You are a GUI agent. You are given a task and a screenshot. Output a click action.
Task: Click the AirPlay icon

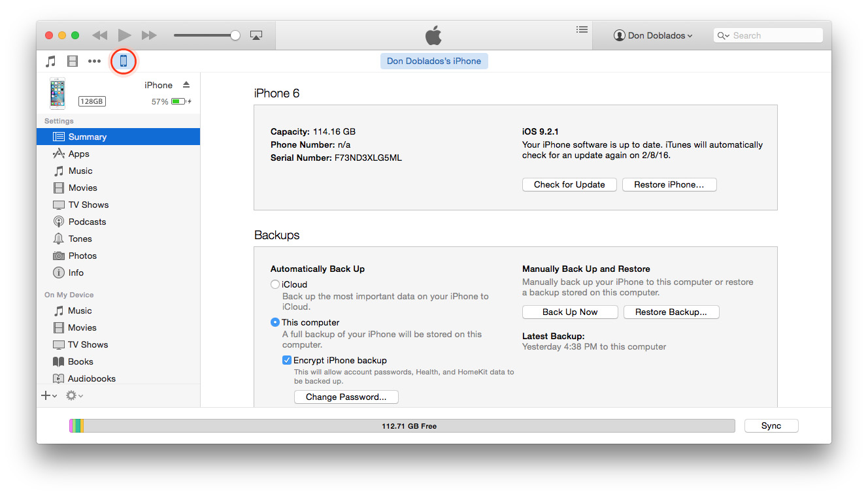click(x=256, y=35)
